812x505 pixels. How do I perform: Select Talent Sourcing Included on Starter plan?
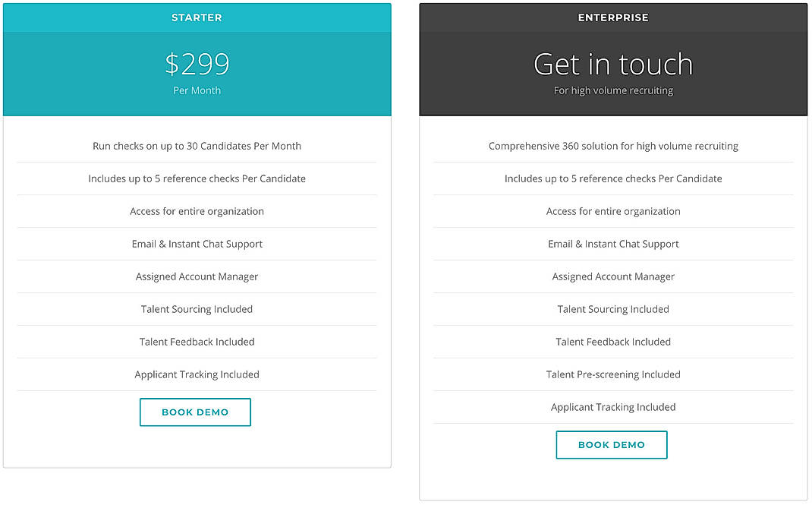pos(197,309)
